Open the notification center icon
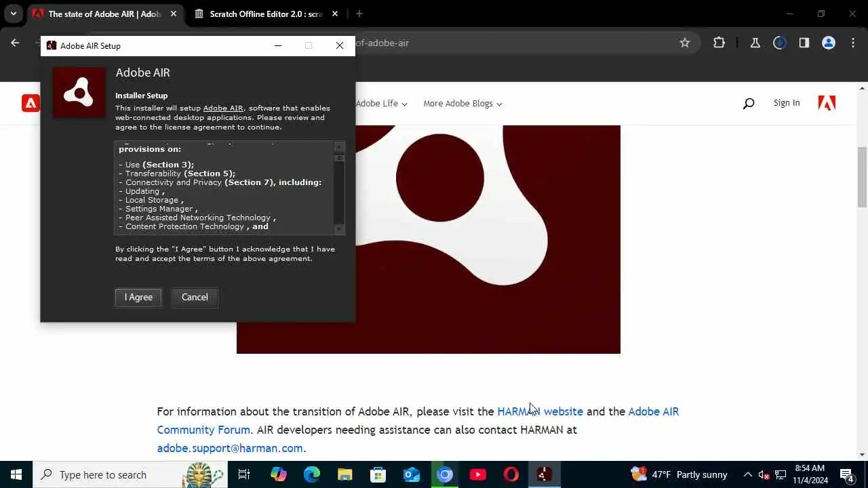868x488 pixels. pyautogui.click(x=847, y=474)
